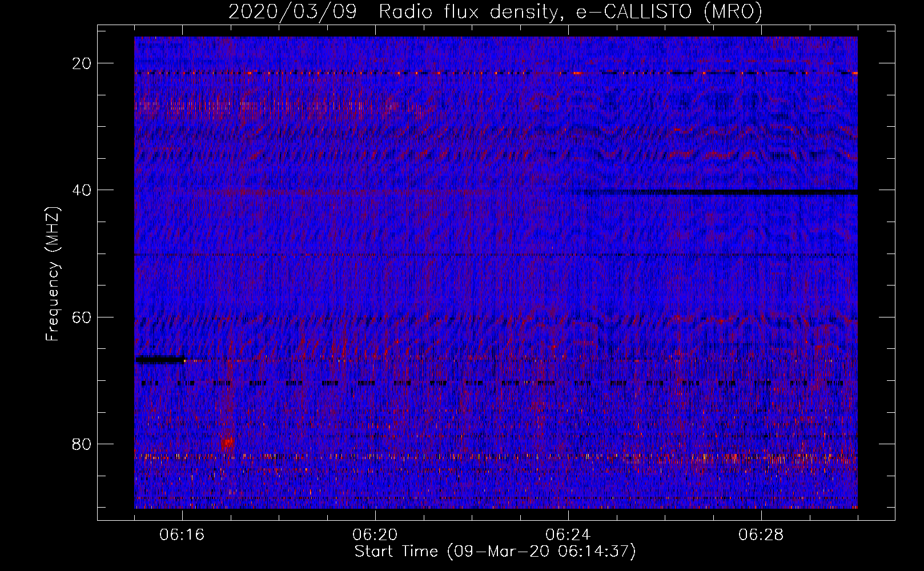Click the plot title '2020/03/09 Radio flux density'
Image resolution: width=924 pixels, height=571 pixels.
(x=495, y=11)
